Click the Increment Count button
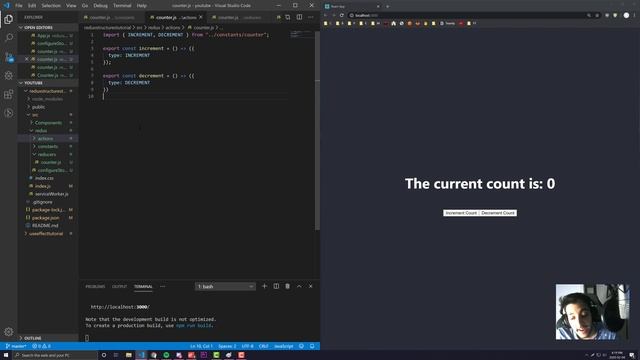The width and height of the screenshot is (640, 360). 461,213
